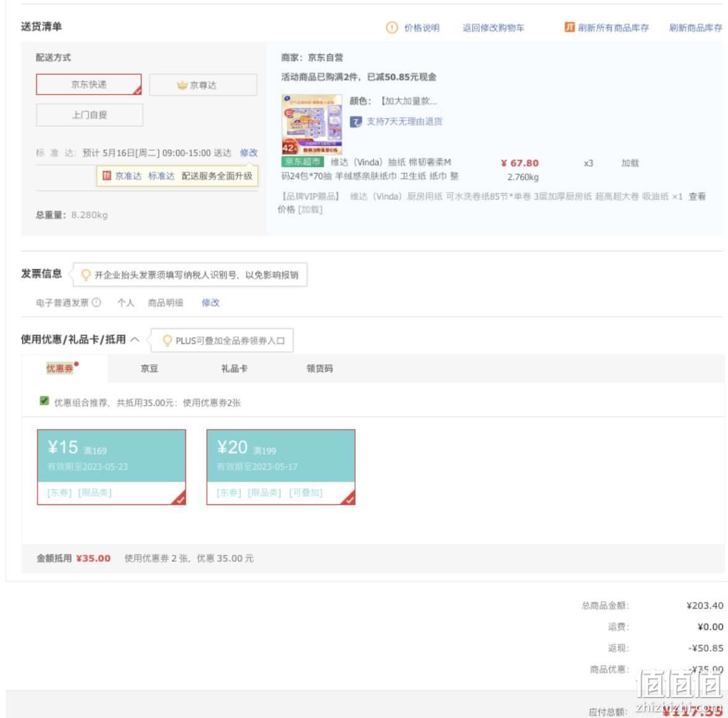Click the 2.760kg product weight

pyautogui.click(x=523, y=177)
